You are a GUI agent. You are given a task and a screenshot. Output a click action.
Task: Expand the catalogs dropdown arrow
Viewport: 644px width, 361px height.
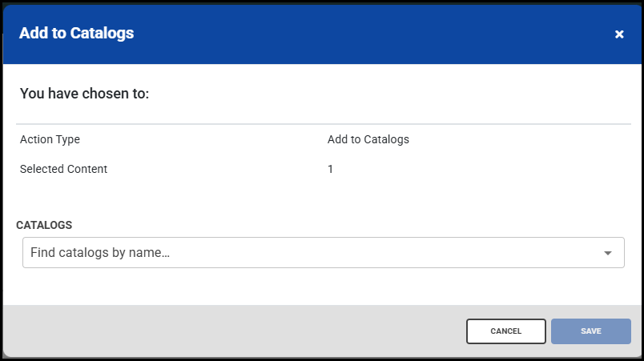click(608, 253)
